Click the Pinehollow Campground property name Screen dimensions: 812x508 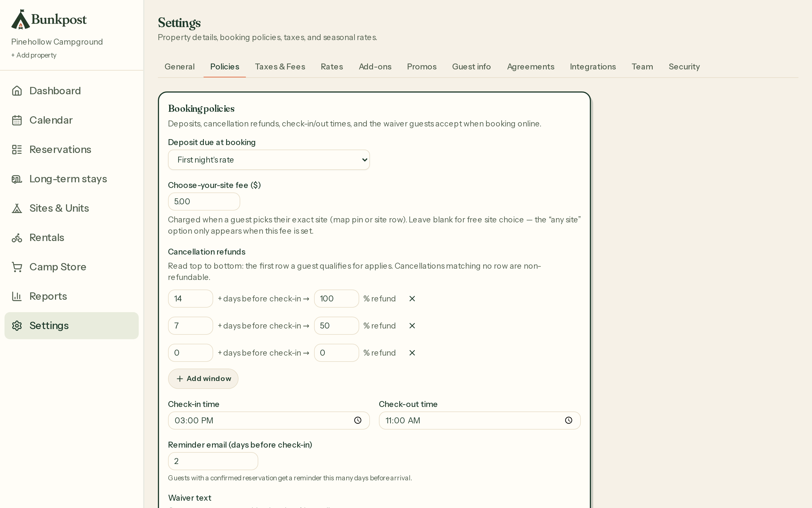[57, 42]
